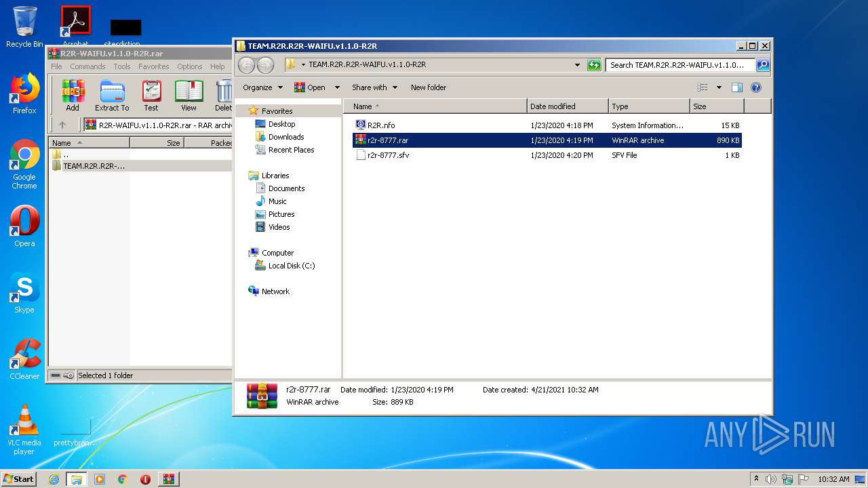Click the New folder button
This screenshot has height=488, width=868.
pyautogui.click(x=428, y=87)
